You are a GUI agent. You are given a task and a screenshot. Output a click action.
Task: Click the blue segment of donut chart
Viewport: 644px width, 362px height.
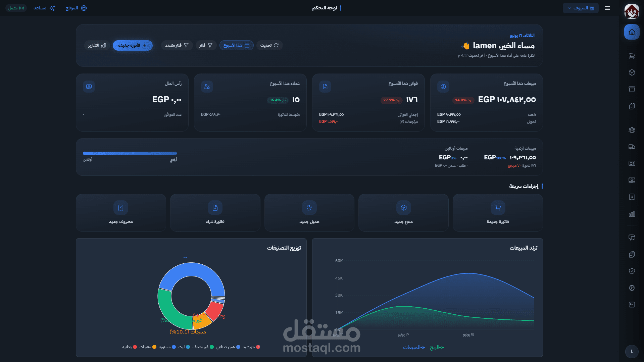pos(191,269)
